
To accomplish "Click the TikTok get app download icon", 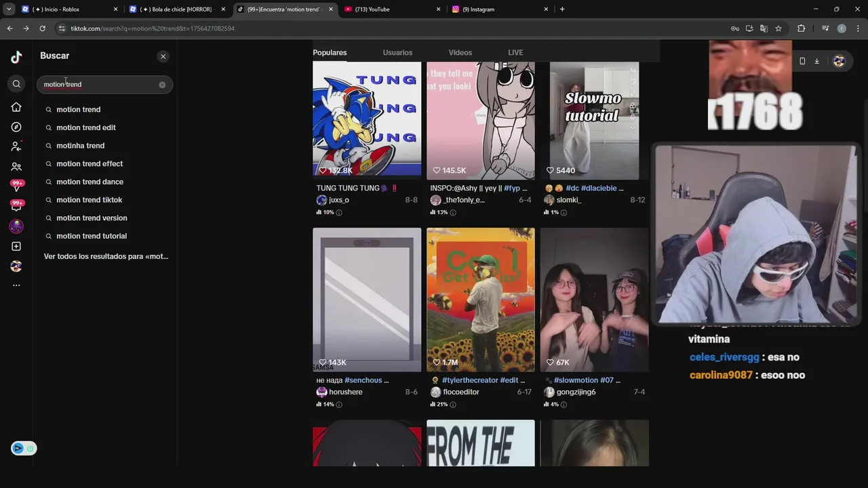I will (816, 61).
